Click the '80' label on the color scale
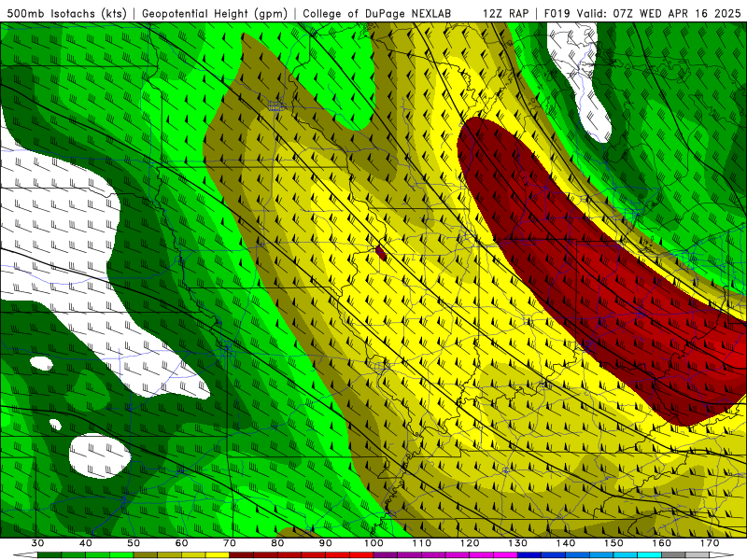This screenshot has height=560, width=747. (x=277, y=543)
